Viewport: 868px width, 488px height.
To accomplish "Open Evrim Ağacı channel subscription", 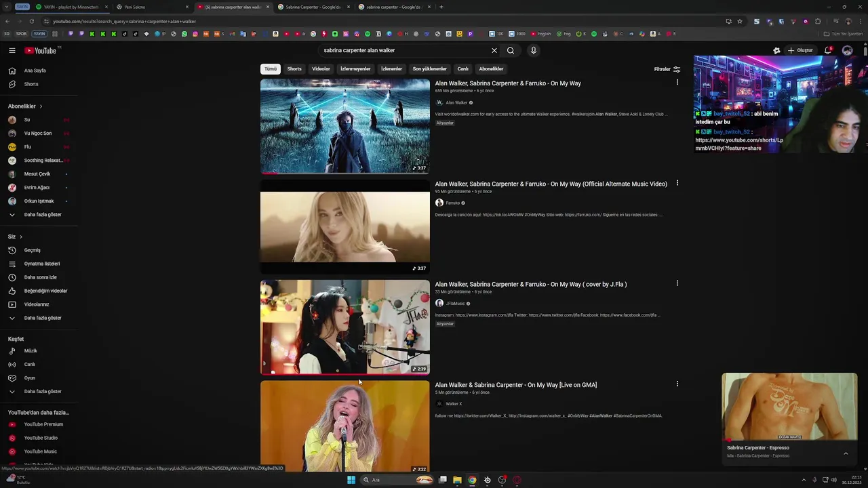I will click(x=38, y=188).
